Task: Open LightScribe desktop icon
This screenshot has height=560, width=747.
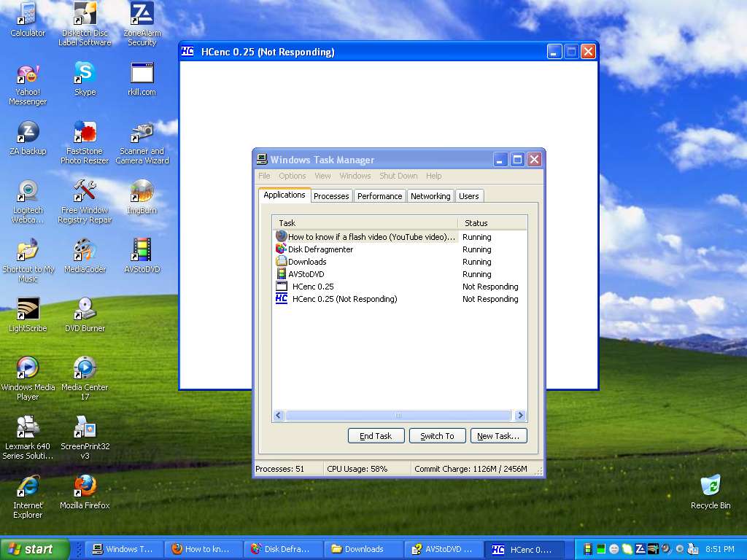Action: click(28, 315)
